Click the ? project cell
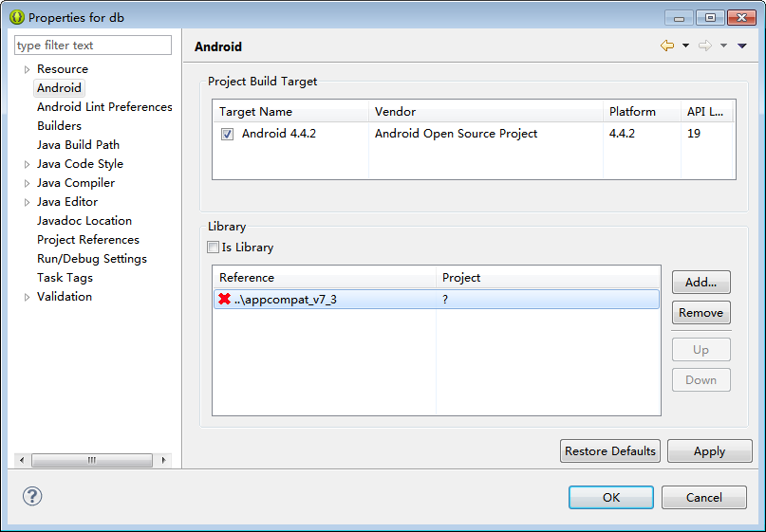 pyautogui.click(x=445, y=299)
